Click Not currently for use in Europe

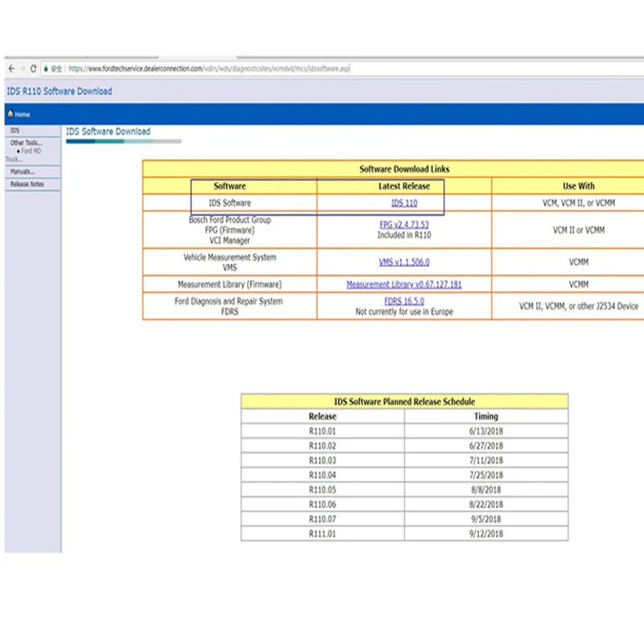pyautogui.click(x=404, y=312)
